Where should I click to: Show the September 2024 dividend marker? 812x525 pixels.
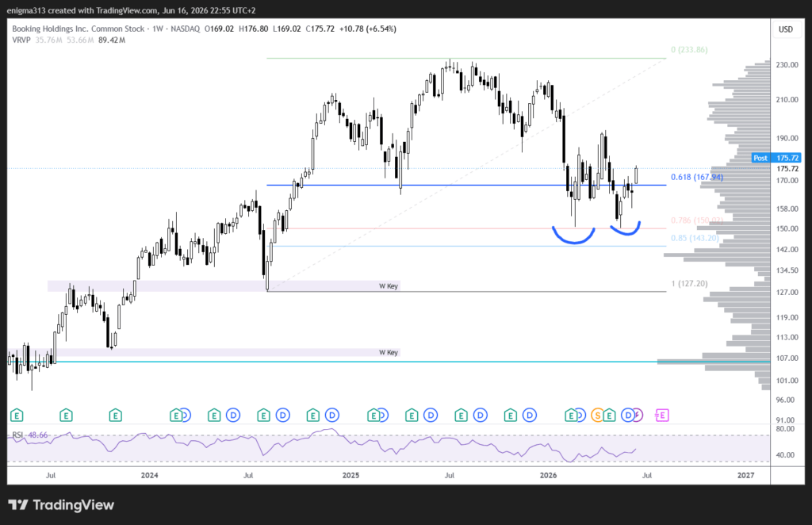click(283, 415)
